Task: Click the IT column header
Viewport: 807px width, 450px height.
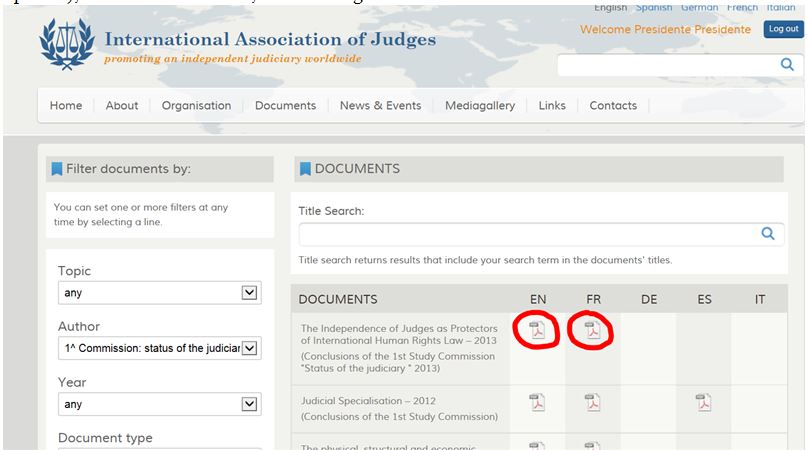Action: pos(760,299)
